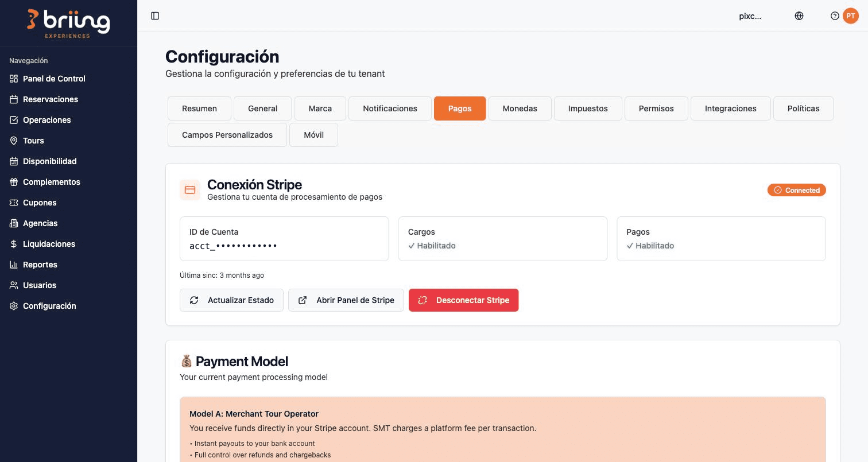
Task: Switch to the General tab
Action: pyautogui.click(x=263, y=108)
